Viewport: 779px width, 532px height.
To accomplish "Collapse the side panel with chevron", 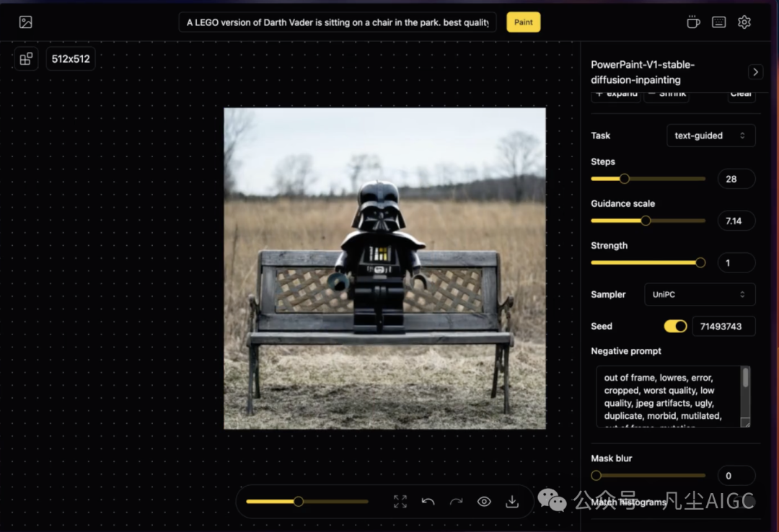I will pos(755,72).
